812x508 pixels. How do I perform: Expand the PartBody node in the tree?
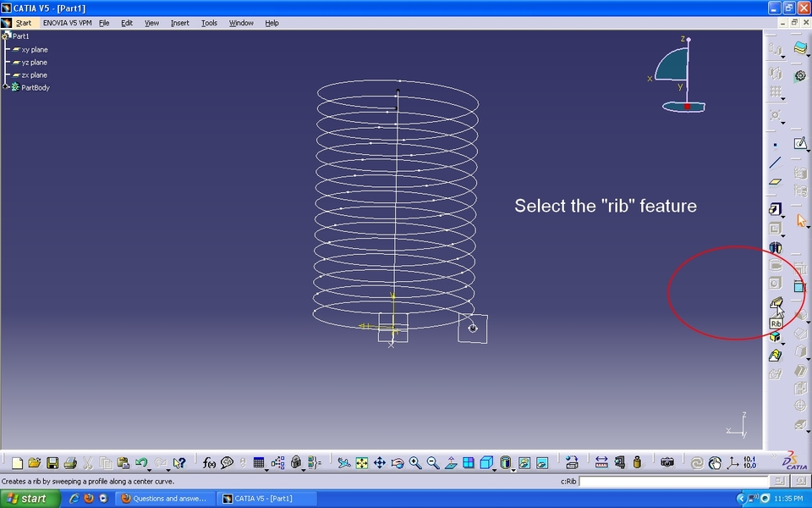(7, 87)
